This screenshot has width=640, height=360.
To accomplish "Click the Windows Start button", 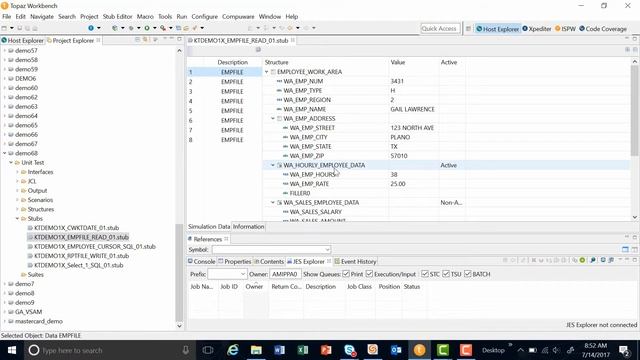I will pyautogui.click(x=11, y=350).
